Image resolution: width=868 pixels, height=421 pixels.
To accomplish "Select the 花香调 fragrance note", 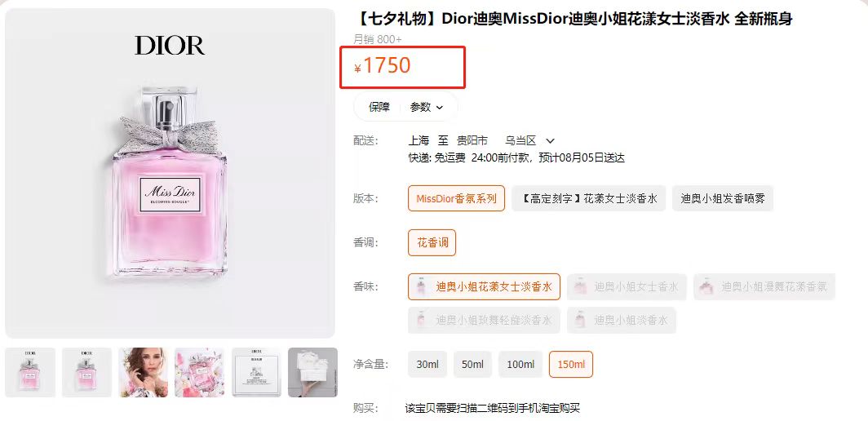I will (x=432, y=242).
